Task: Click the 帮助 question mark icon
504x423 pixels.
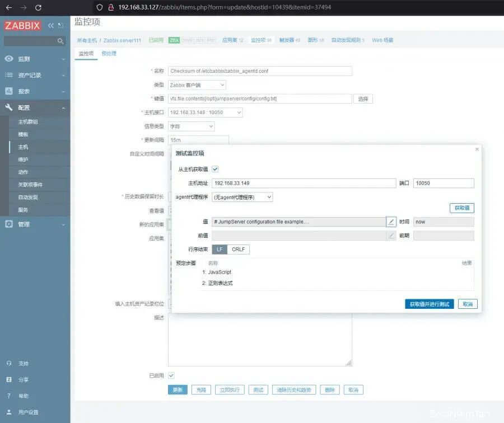Action: tap(9, 396)
